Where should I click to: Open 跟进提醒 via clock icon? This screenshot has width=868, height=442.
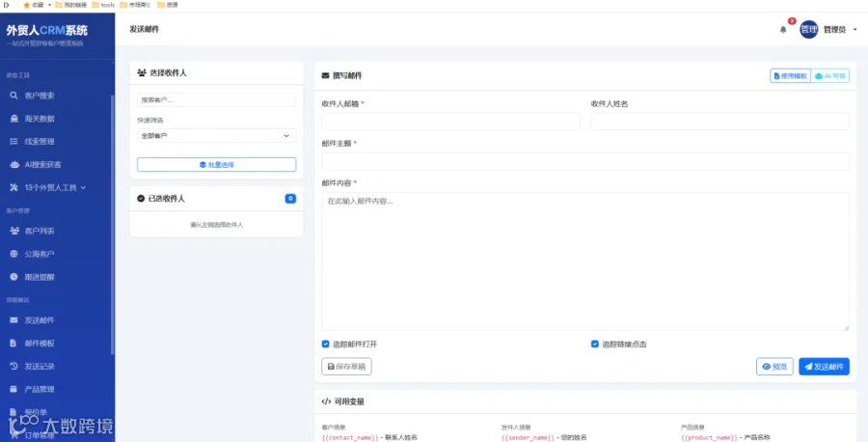click(x=14, y=277)
